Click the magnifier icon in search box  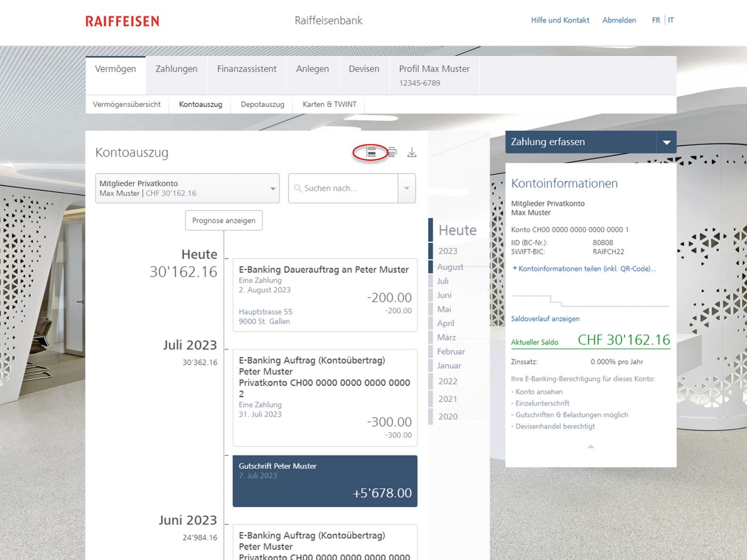click(298, 188)
